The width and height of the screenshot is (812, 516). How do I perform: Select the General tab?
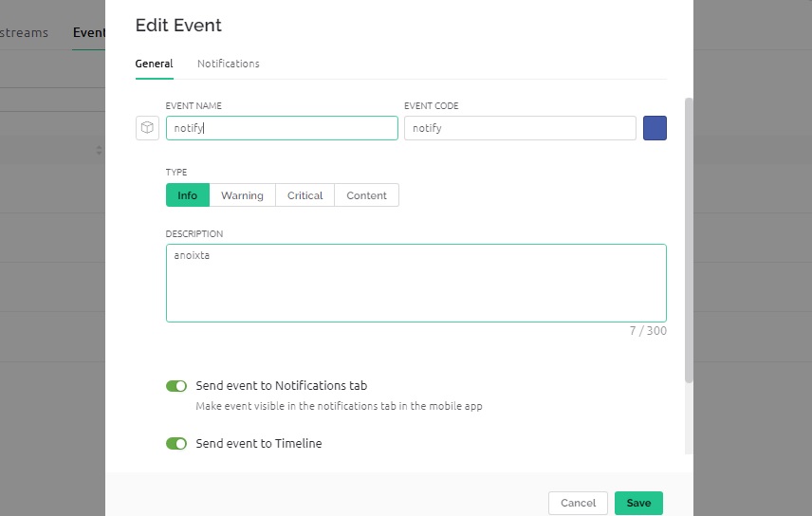tap(154, 64)
